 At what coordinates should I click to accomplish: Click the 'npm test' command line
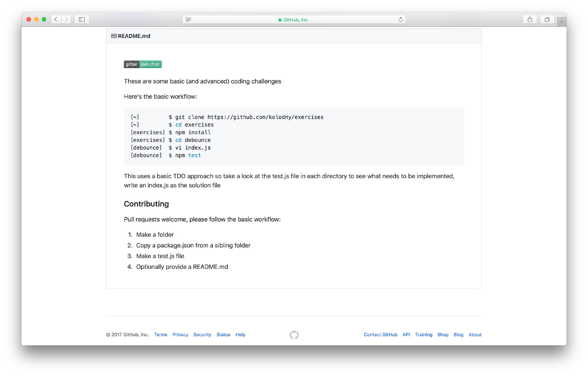(166, 155)
